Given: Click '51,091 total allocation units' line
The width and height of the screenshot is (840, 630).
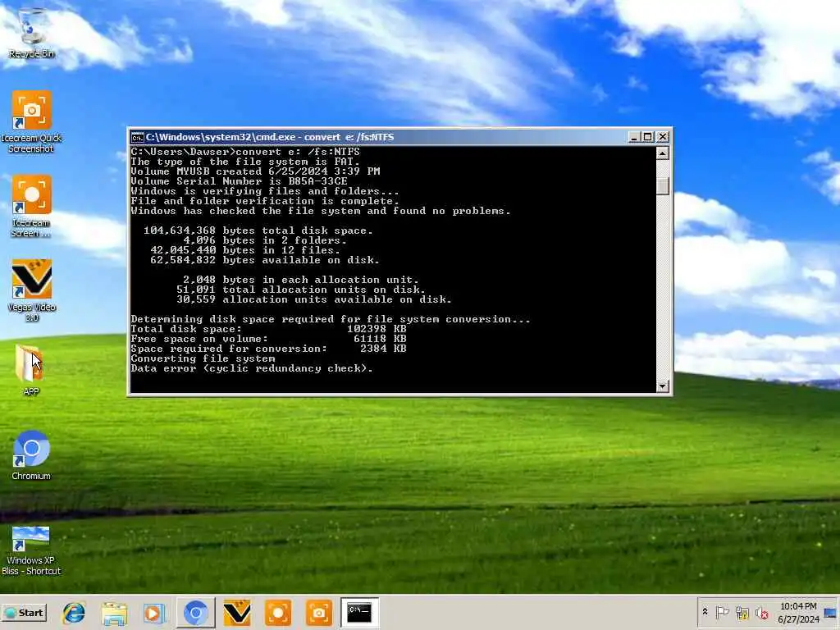Looking at the screenshot, I should tap(301, 290).
